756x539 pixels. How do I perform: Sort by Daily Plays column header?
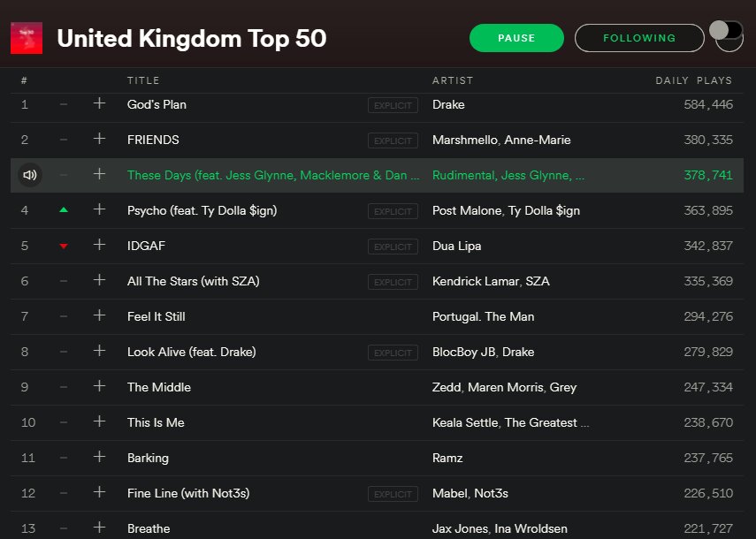click(693, 80)
